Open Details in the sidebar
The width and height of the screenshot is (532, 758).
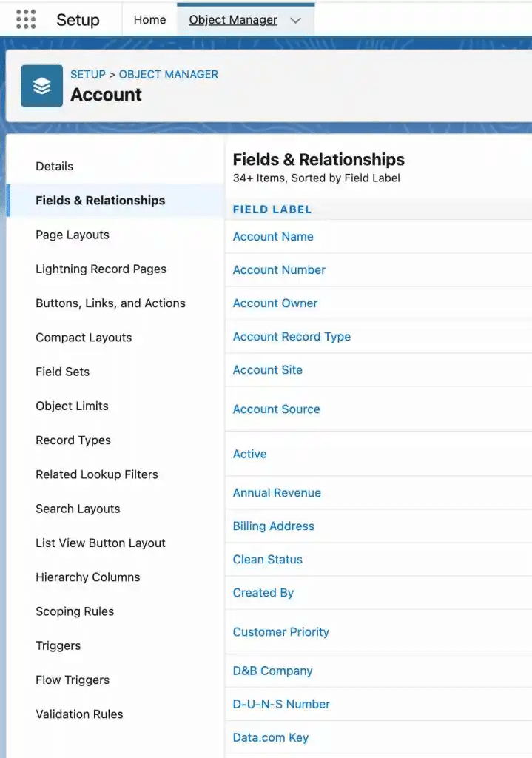click(55, 167)
